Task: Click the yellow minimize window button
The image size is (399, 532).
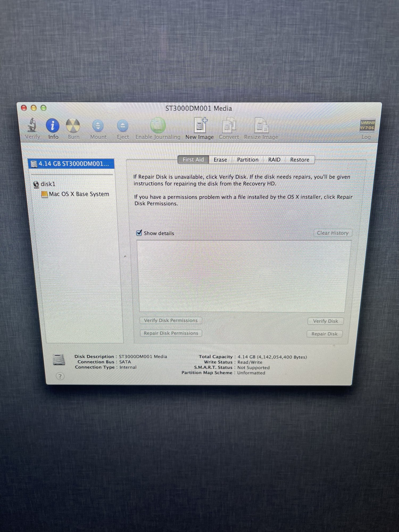Action: 34,108
